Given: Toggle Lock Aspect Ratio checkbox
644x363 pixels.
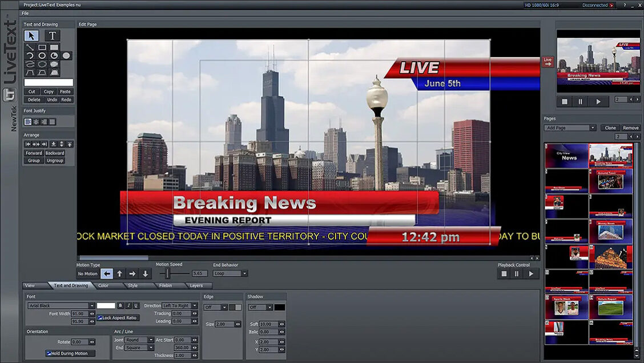Looking at the screenshot, I should 100,317.
